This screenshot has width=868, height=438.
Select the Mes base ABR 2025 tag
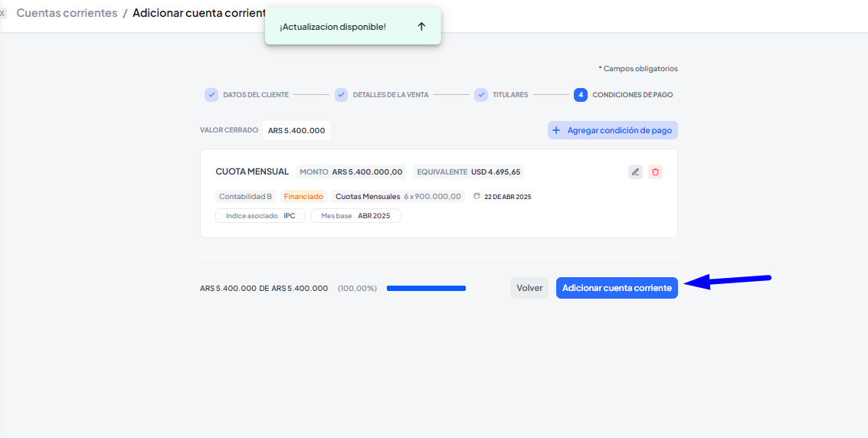[x=355, y=216]
